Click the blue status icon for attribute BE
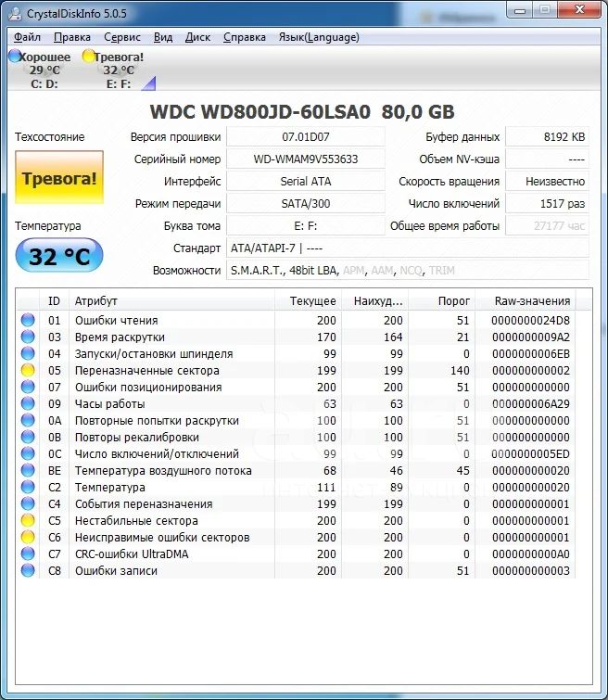 (28, 470)
